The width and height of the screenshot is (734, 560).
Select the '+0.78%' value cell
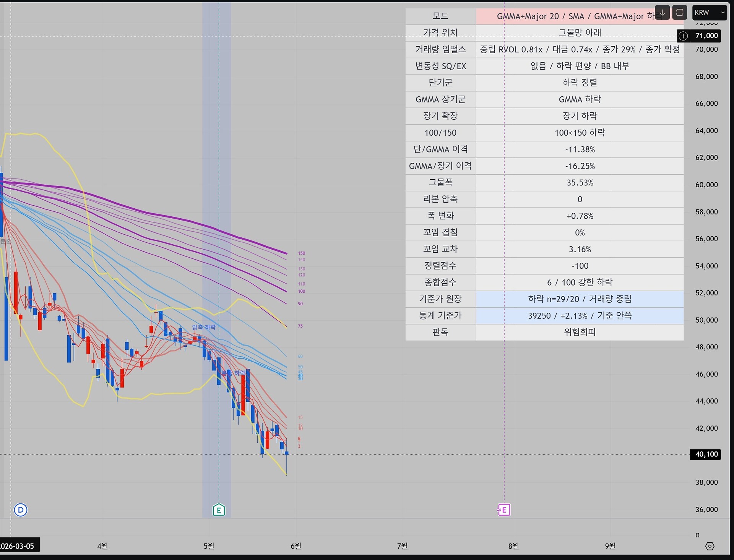[x=580, y=216]
